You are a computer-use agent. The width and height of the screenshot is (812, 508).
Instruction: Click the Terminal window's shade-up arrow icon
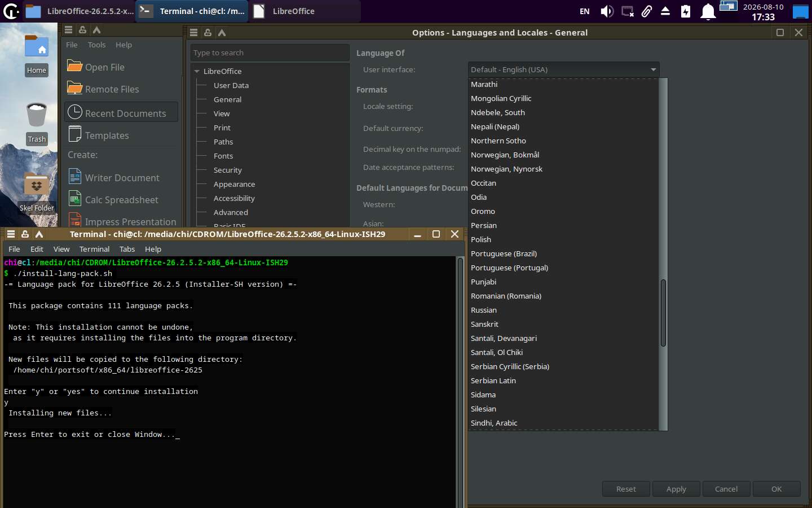click(39, 234)
